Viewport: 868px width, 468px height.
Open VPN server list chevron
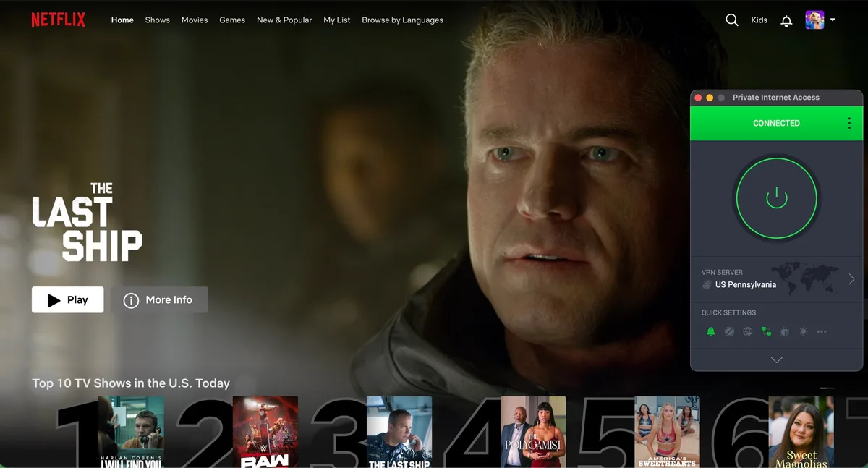[x=851, y=279]
